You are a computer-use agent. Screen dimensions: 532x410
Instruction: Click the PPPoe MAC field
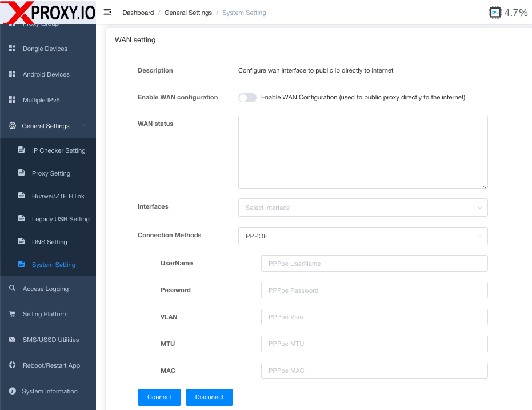pos(374,371)
